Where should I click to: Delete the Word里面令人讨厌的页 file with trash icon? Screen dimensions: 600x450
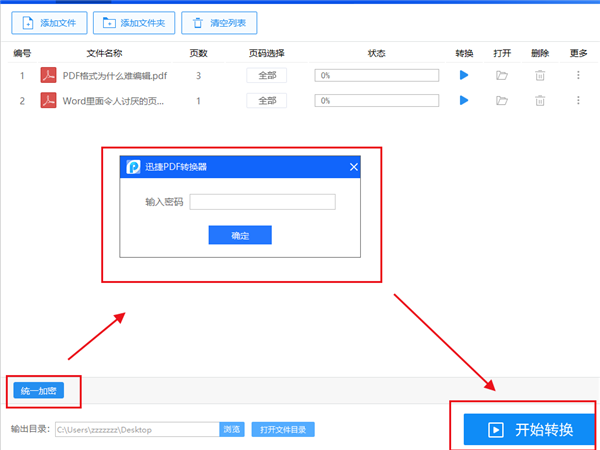coord(540,101)
